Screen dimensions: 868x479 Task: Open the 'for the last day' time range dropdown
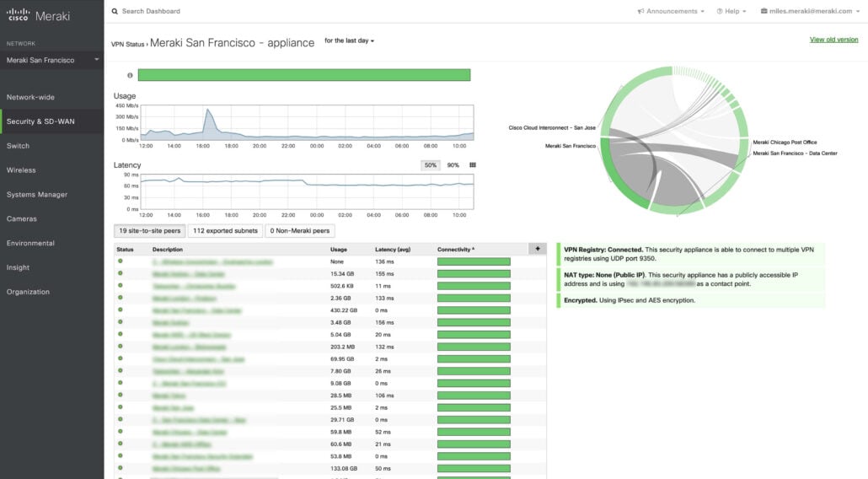click(349, 40)
